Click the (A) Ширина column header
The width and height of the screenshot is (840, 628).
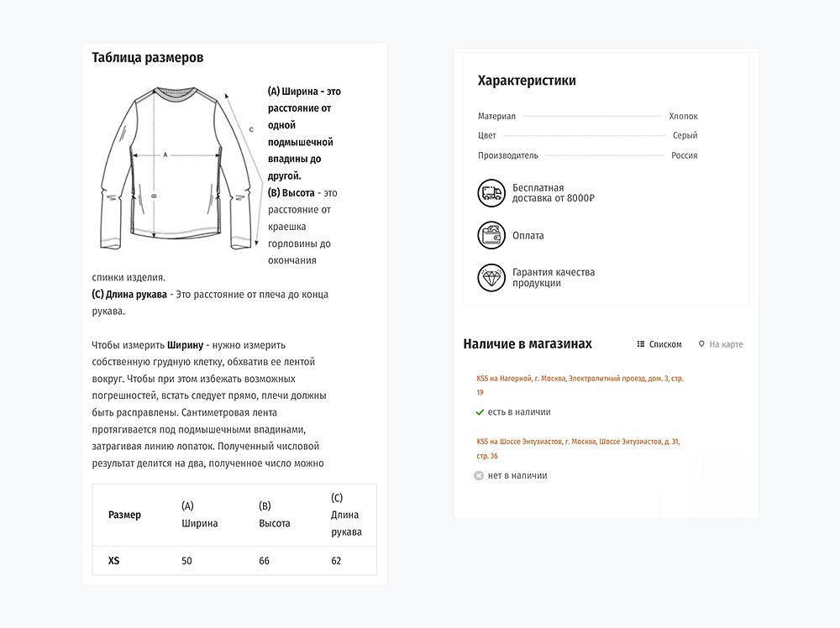pyautogui.click(x=199, y=515)
